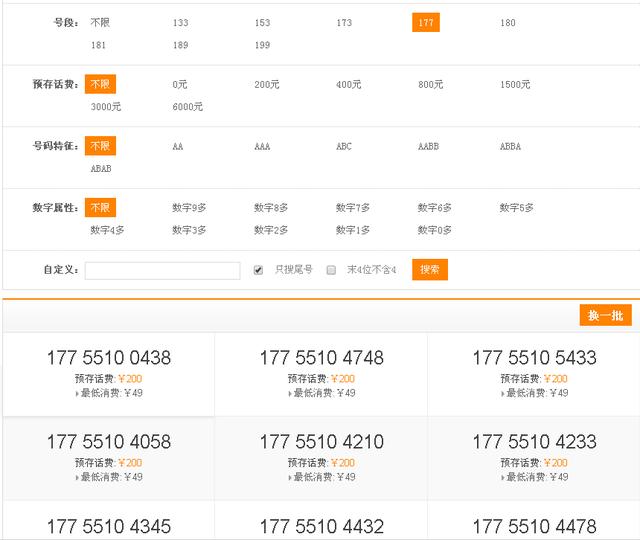Toggle the 末4位不含4 checkbox

pos(331,270)
